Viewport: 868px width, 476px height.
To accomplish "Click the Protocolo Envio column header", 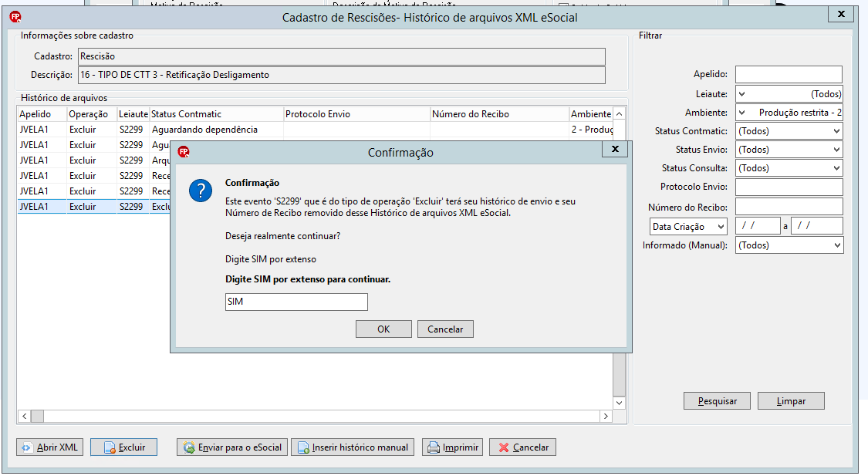I will click(x=357, y=114).
